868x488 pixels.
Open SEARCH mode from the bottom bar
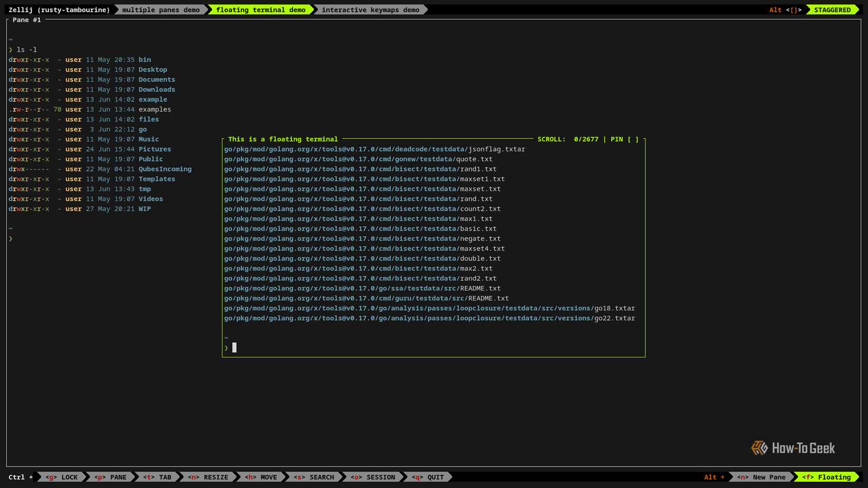[314, 477]
